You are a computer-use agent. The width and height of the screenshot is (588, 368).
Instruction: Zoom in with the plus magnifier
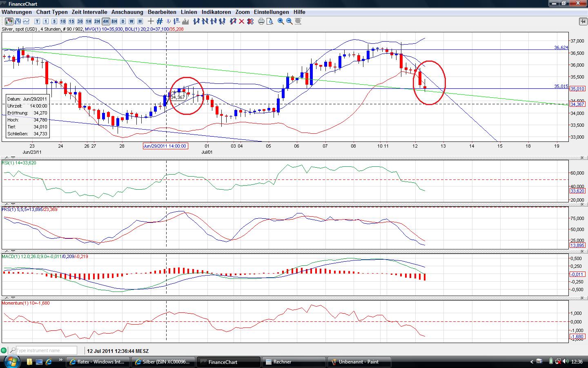coord(281,21)
